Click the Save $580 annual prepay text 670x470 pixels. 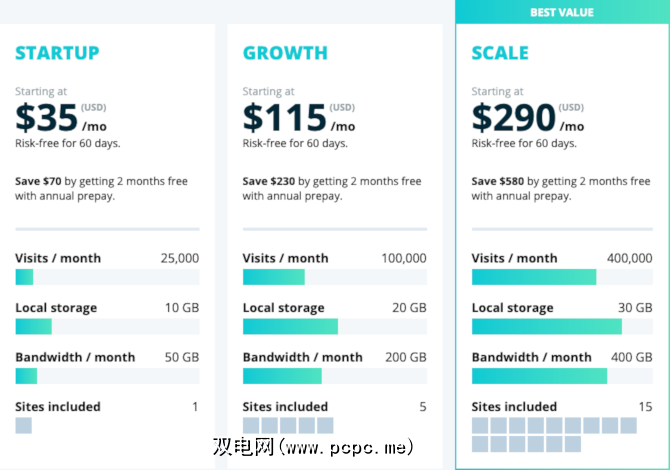(x=560, y=189)
